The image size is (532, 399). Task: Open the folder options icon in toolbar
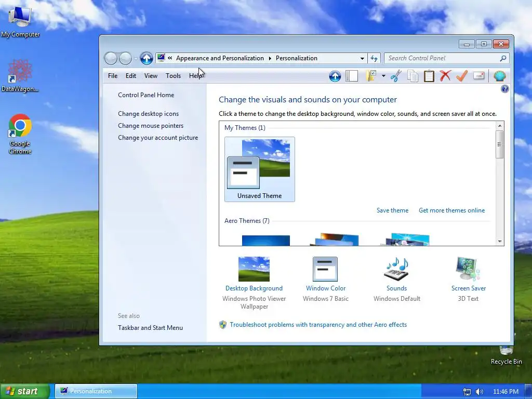click(371, 76)
